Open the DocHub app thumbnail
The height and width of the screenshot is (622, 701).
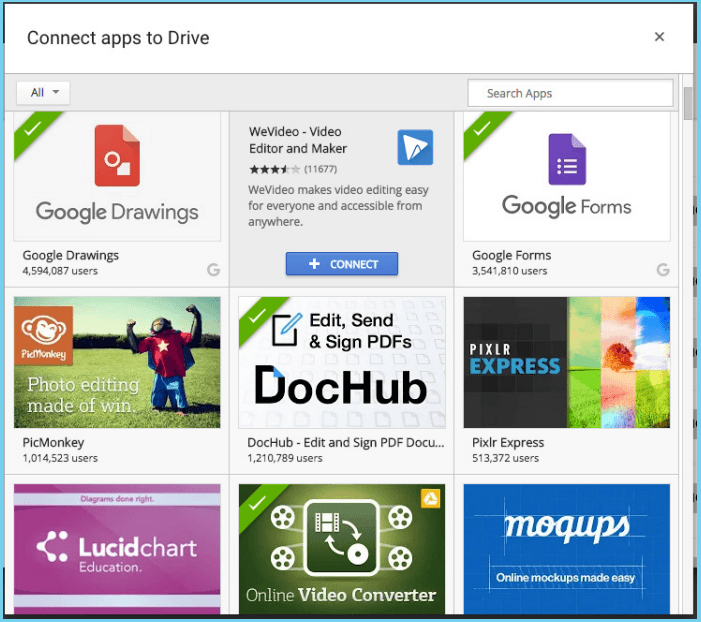coord(342,362)
